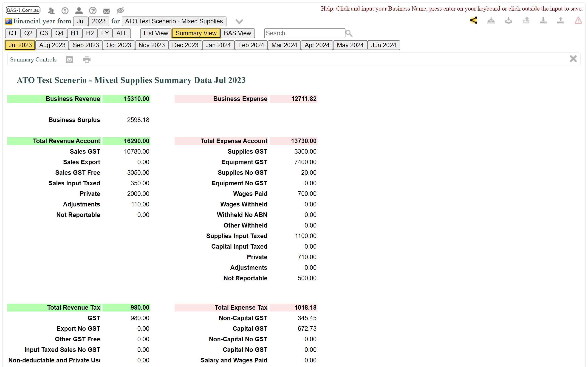Click the envelope mail icon in header
Screen dimensions: 588x367
[x=106, y=11]
